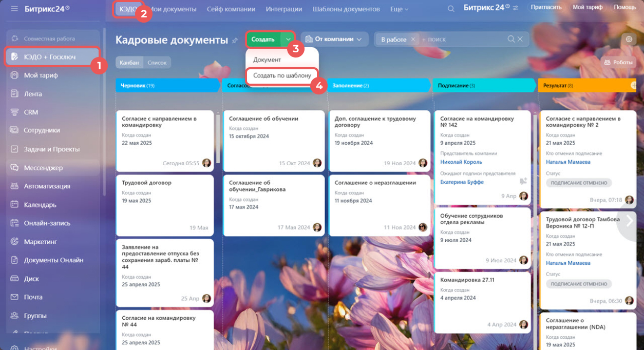Screen dimensions: 644x350
Task: Open the Соглашение об обучении_Гаврикова card
Action: tap(274, 205)
